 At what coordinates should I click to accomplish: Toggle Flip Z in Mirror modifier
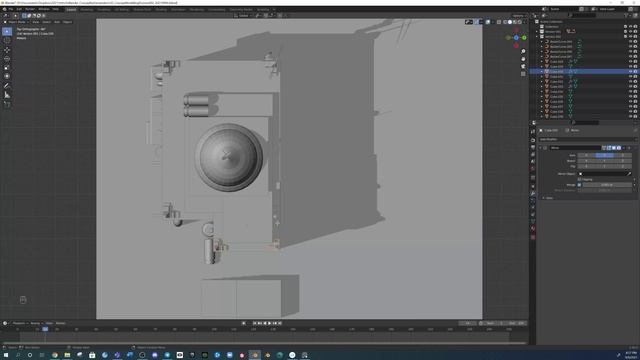tap(622, 166)
